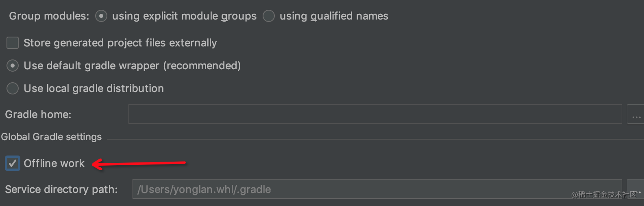Click the "Service directory path:" label
Viewport: 644px width, 206px height.
point(61,189)
